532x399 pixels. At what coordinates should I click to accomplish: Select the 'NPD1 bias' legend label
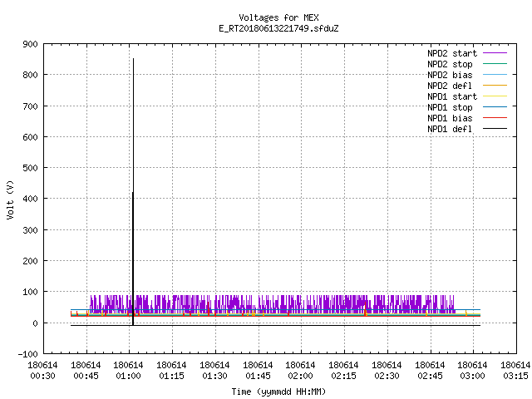pyautogui.click(x=450, y=118)
